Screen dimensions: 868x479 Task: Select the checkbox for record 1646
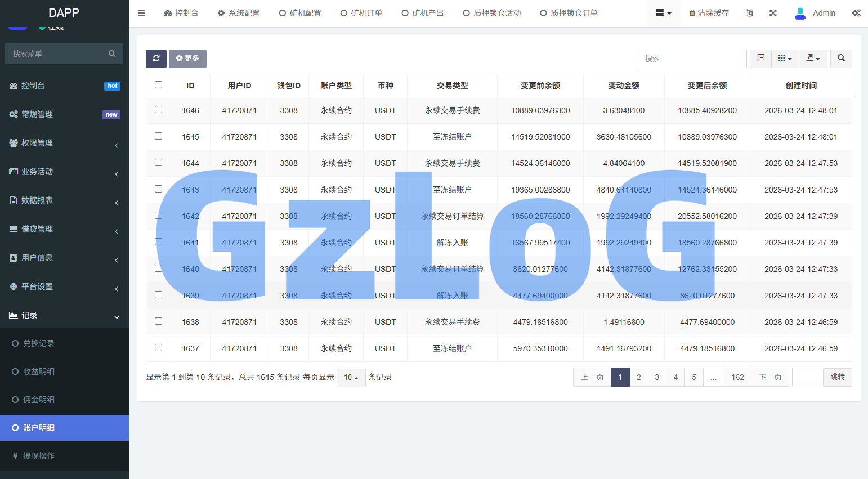158,109
